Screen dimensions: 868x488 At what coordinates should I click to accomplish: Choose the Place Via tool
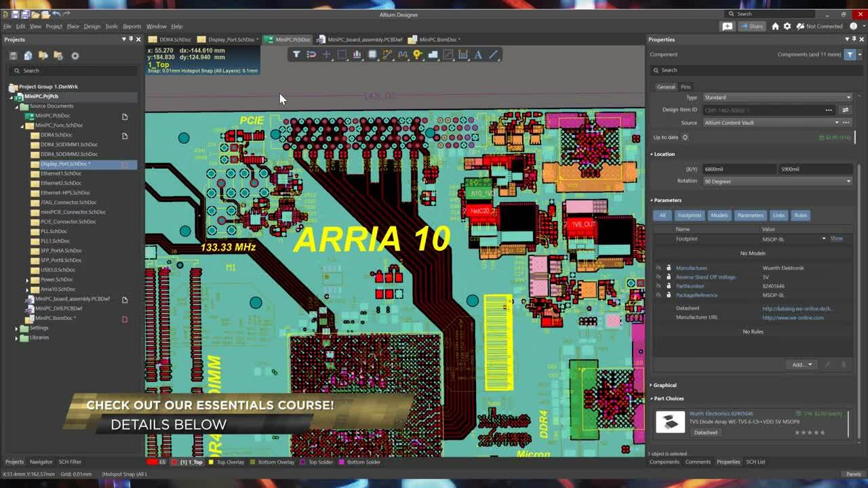click(418, 54)
